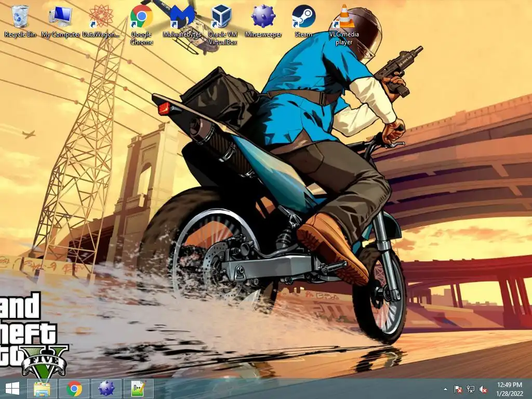Open File Explorer from the taskbar
The image size is (532, 399).
(x=42, y=389)
